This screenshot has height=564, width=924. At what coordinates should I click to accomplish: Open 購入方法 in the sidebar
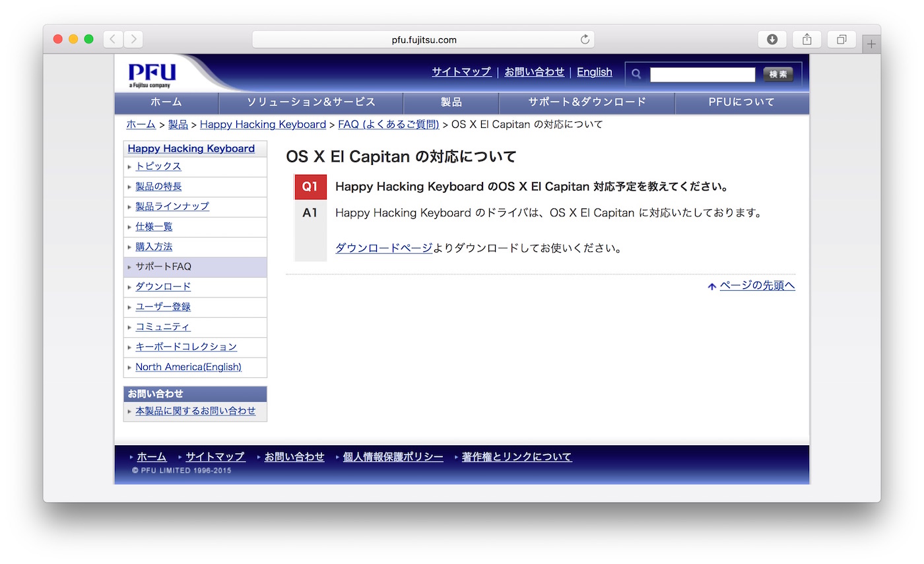[154, 247]
